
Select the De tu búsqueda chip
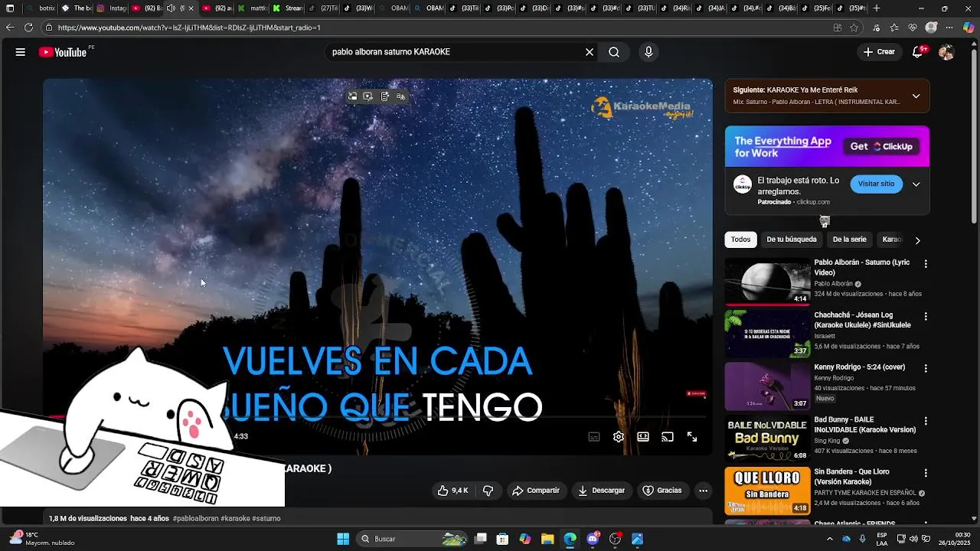click(792, 240)
